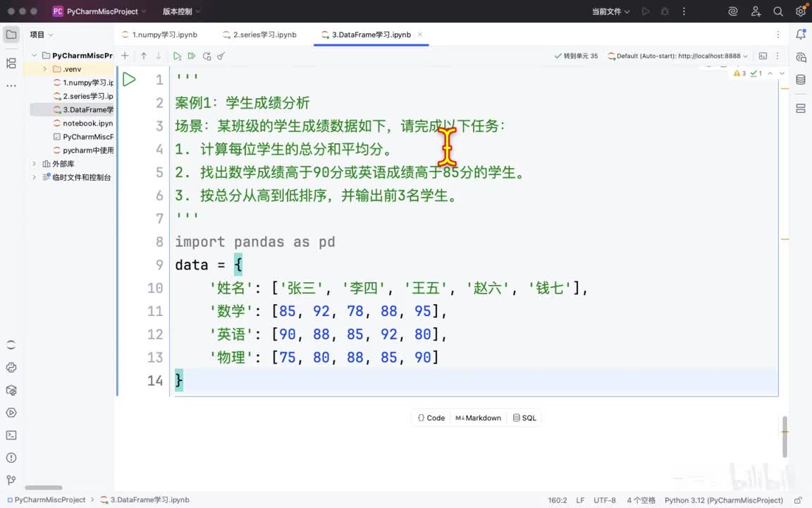This screenshot has height=508, width=812.
Task: Click the LF line separator status entry
Action: (580, 500)
